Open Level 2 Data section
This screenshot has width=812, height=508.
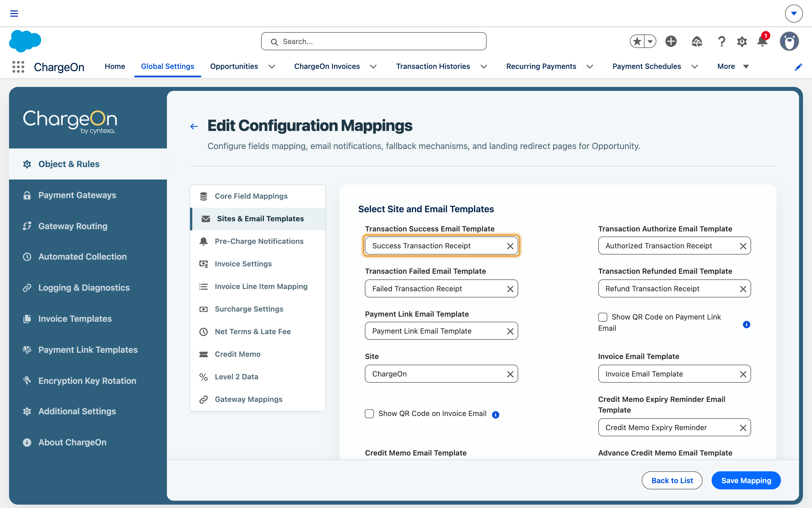tap(258, 377)
